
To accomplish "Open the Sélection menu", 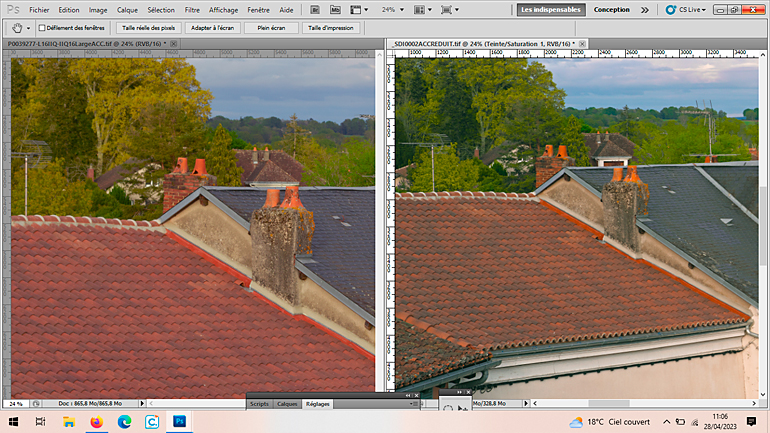I will 161,10.
